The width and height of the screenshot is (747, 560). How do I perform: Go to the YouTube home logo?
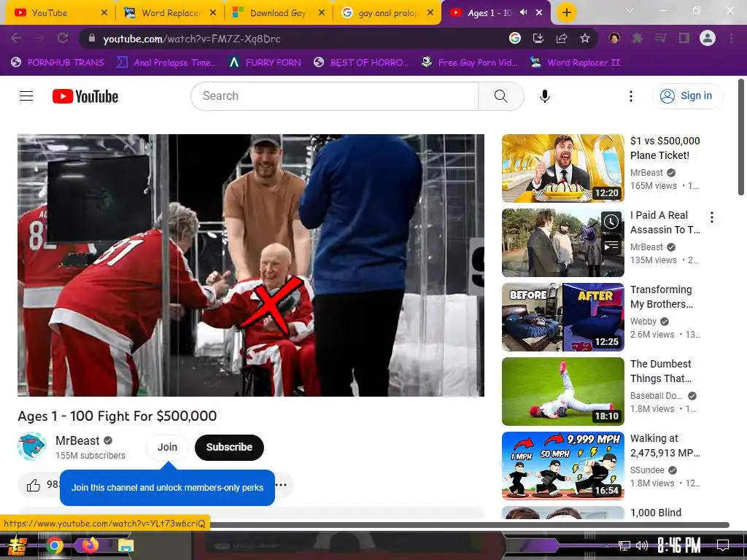coord(85,96)
